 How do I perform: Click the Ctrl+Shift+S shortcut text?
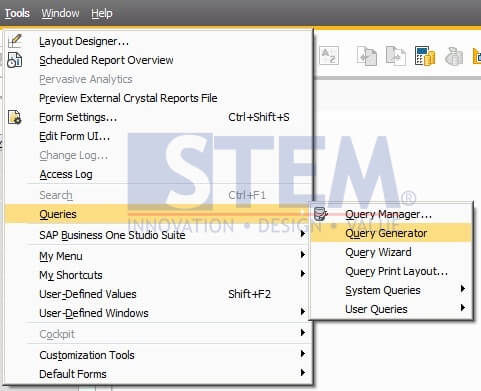[x=259, y=117]
